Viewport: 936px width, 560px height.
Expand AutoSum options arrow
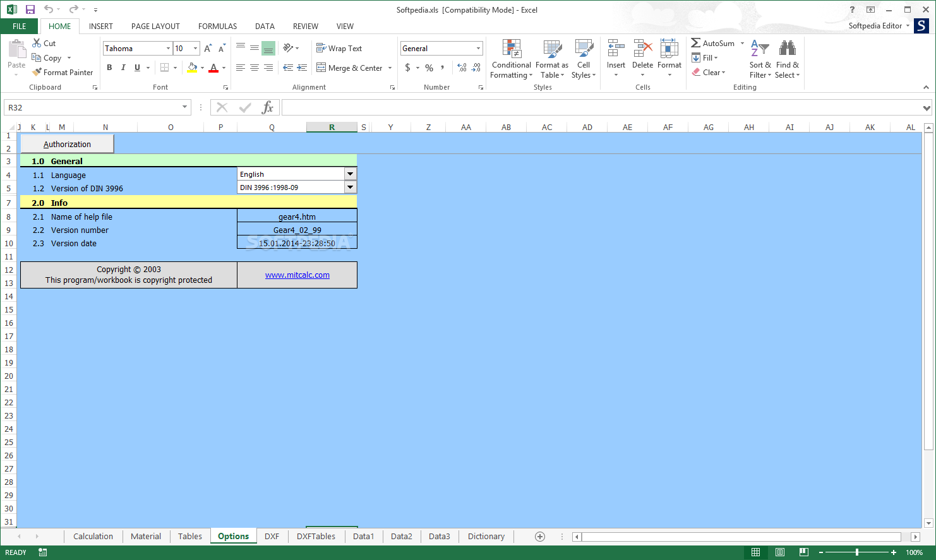742,43
